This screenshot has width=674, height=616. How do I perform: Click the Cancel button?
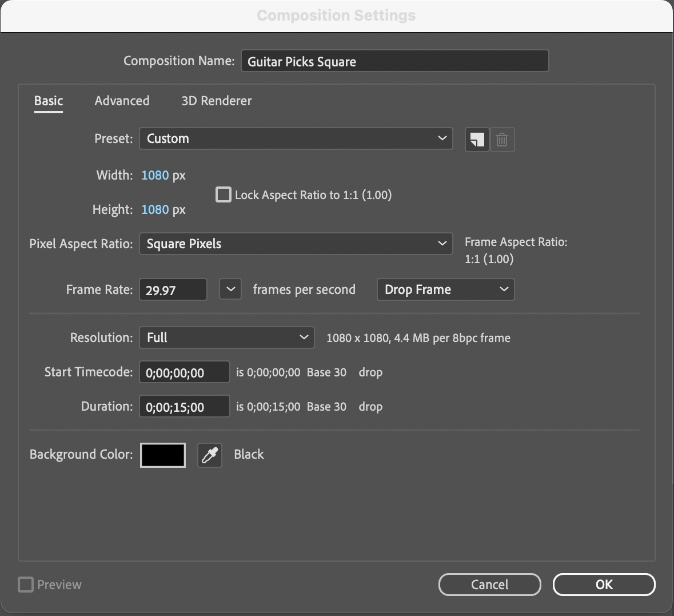point(489,585)
